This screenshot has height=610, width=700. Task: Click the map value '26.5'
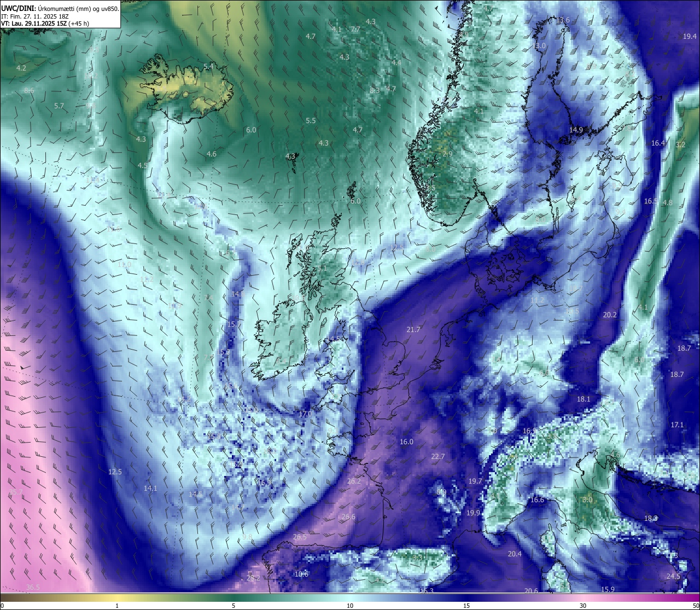(x=300, y=537)
